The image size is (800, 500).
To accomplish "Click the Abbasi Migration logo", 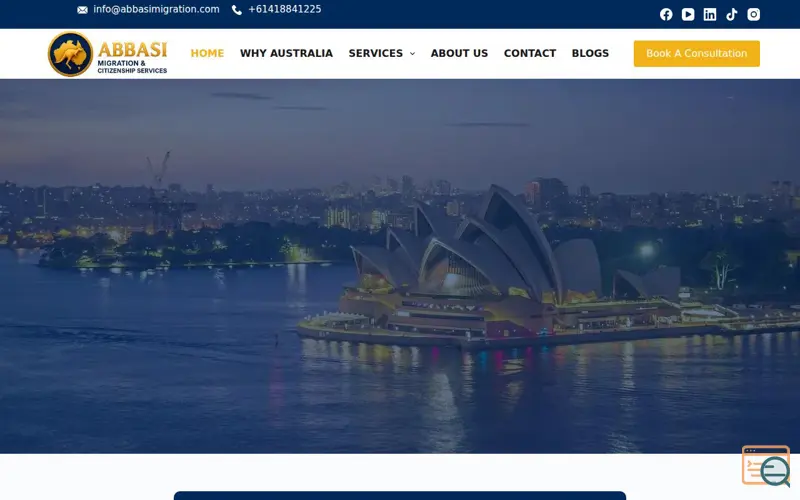I will tap(108, 54).
